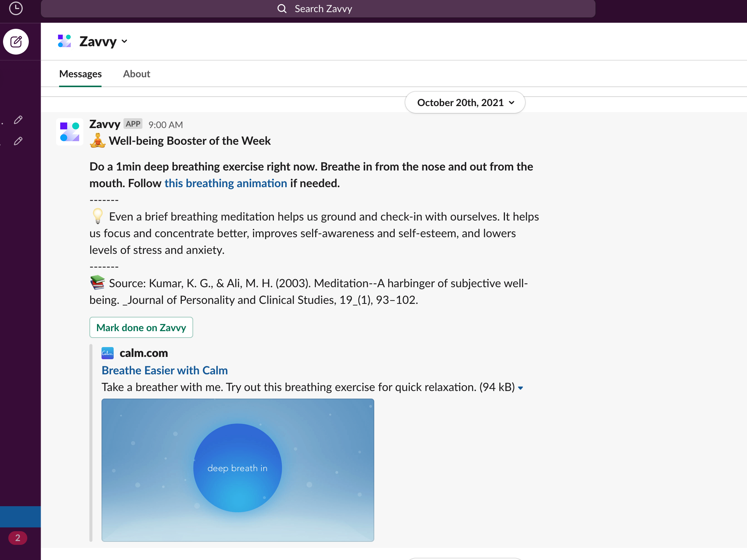Switch to the About tab
This screenshot has height=560, width=747.
pos(136,74)
